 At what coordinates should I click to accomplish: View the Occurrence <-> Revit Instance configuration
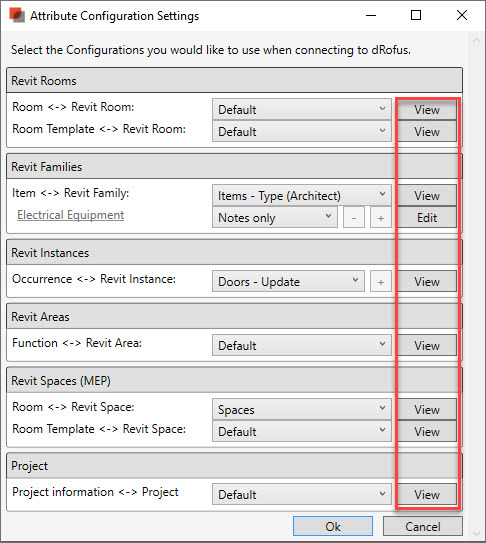[x=427, y=282]
